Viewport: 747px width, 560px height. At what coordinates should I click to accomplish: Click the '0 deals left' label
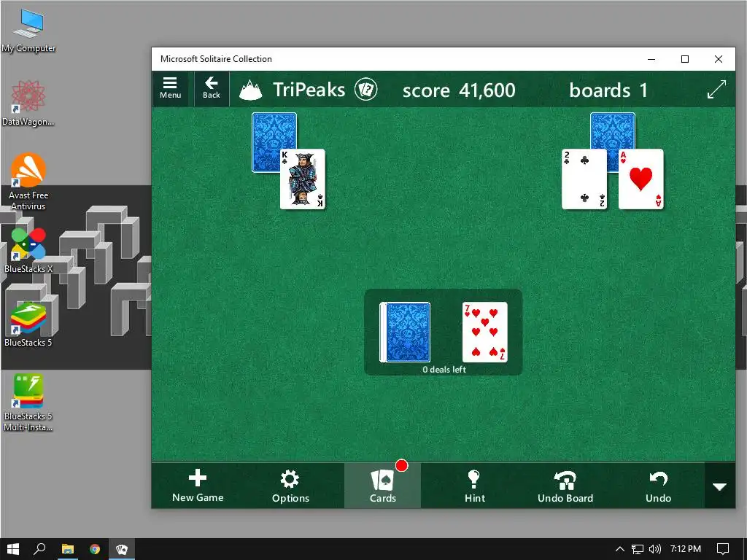[444, 370]
